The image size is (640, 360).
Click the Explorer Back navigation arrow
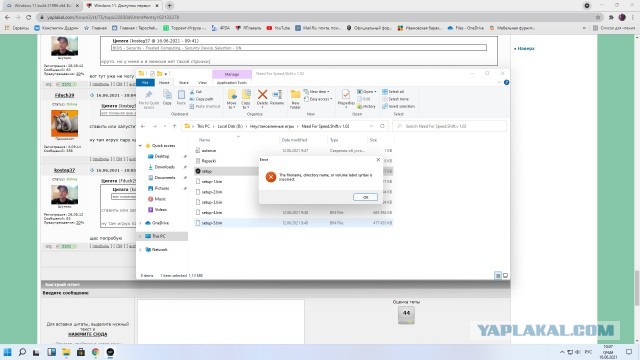[x=143, y=127]
